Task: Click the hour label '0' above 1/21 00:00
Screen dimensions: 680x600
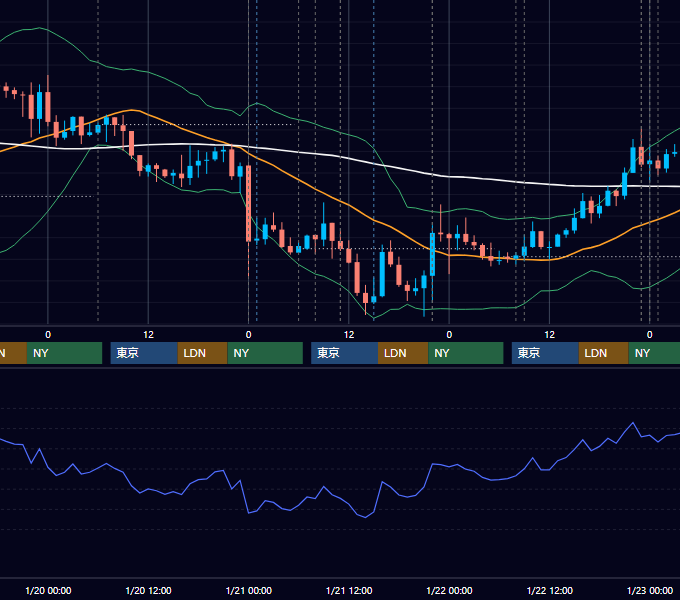Action: click(248, 335)
